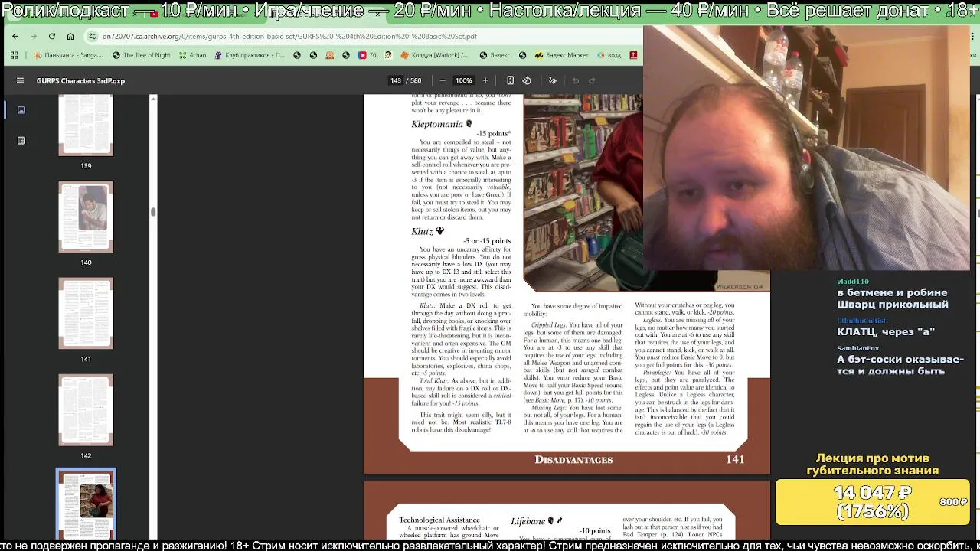Fit PDF to page
This screenshot has width=980, height=551.
click(x=510, y=80)
